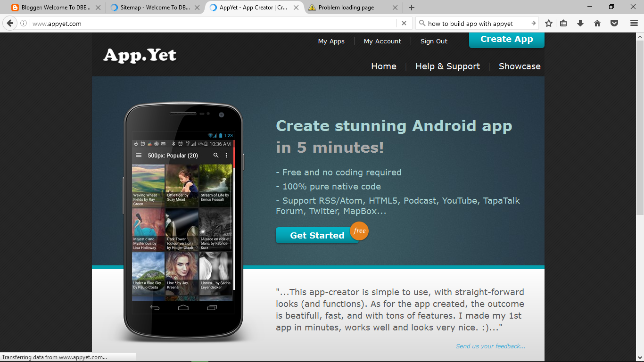Switch to Problem loading page tab

coord(353,8)
